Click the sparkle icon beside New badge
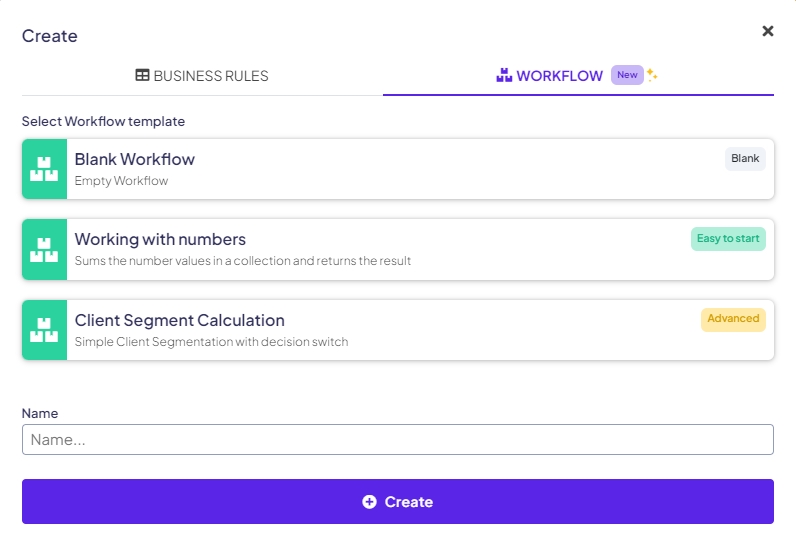This screenshot has height=546, width=796. coord(653,75)
